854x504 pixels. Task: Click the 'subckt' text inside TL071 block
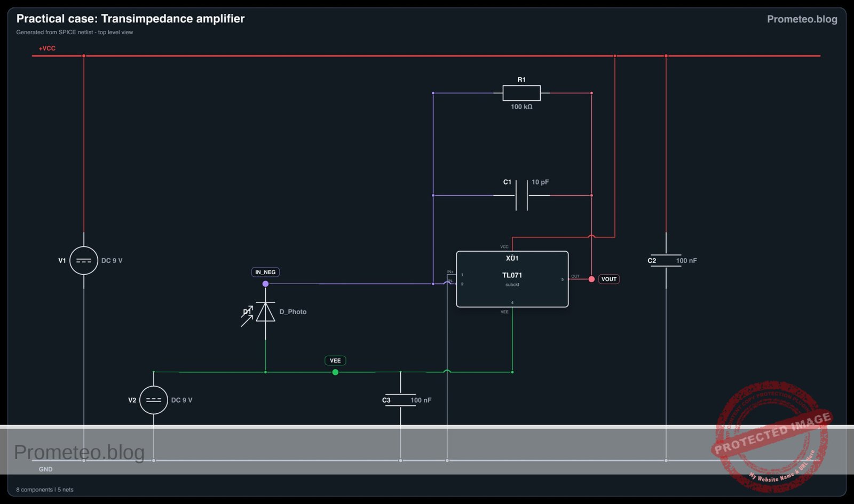tap(512, 285)
